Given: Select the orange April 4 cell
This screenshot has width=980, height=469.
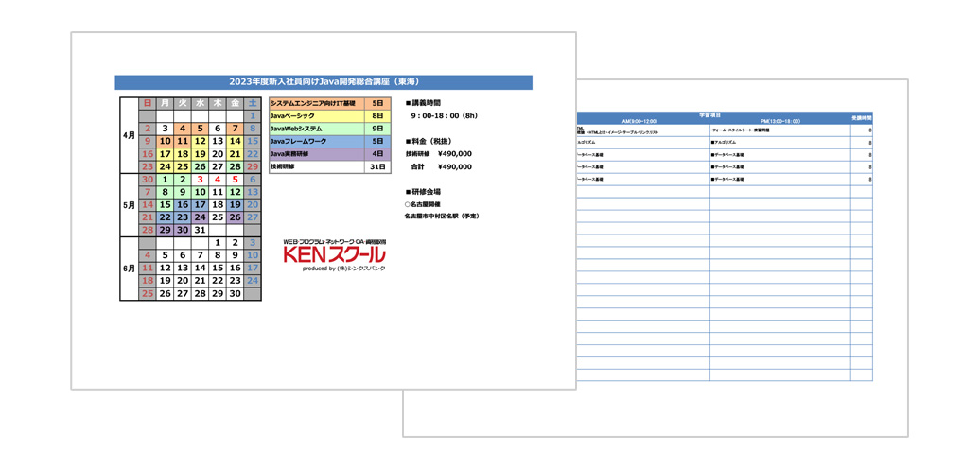Looking at the screenshot, I should tap(183, 129).
